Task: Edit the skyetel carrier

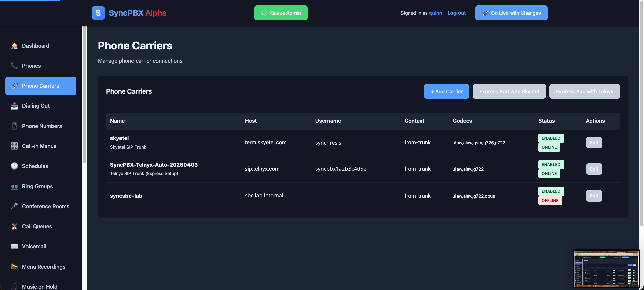Action: coord(594,143)
